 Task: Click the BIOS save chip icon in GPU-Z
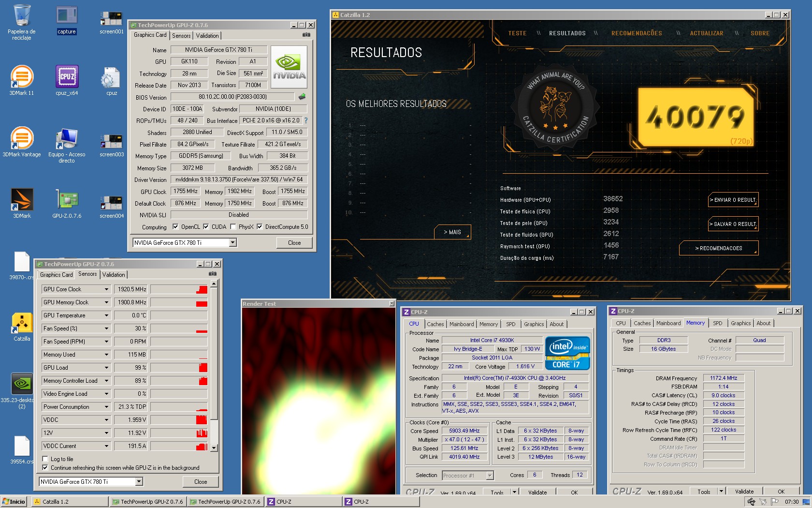303,97
